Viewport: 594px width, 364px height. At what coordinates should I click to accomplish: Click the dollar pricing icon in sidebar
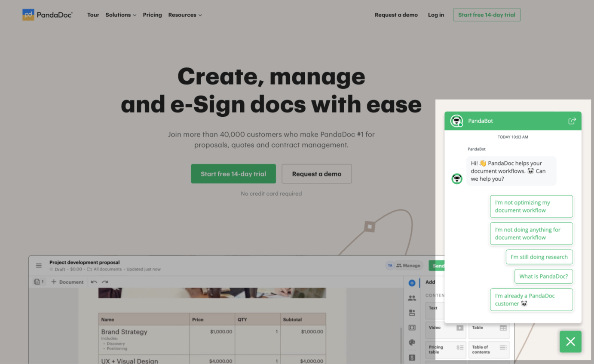(412, 357)
